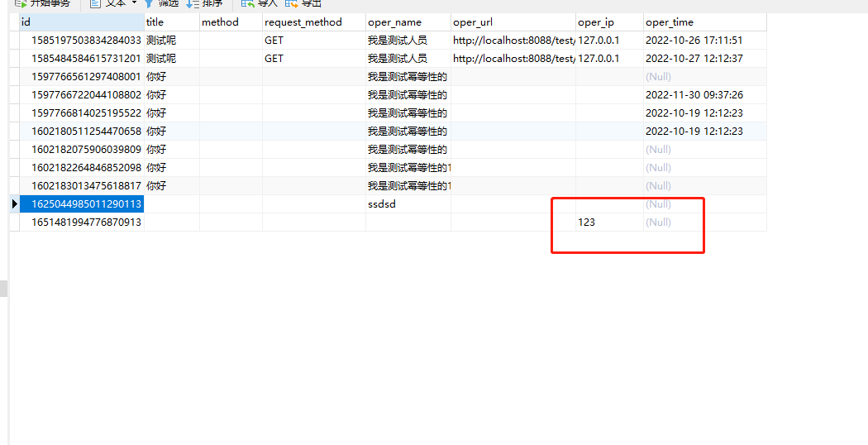The width and height of the screenshot is (868, 445).
Task: Select the id column header
Action: click(82, 22)
